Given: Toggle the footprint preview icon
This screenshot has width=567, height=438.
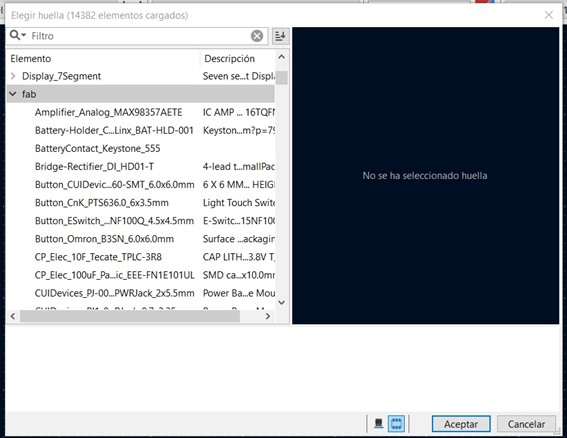Looking at the screenshot, I should point(396,424).
